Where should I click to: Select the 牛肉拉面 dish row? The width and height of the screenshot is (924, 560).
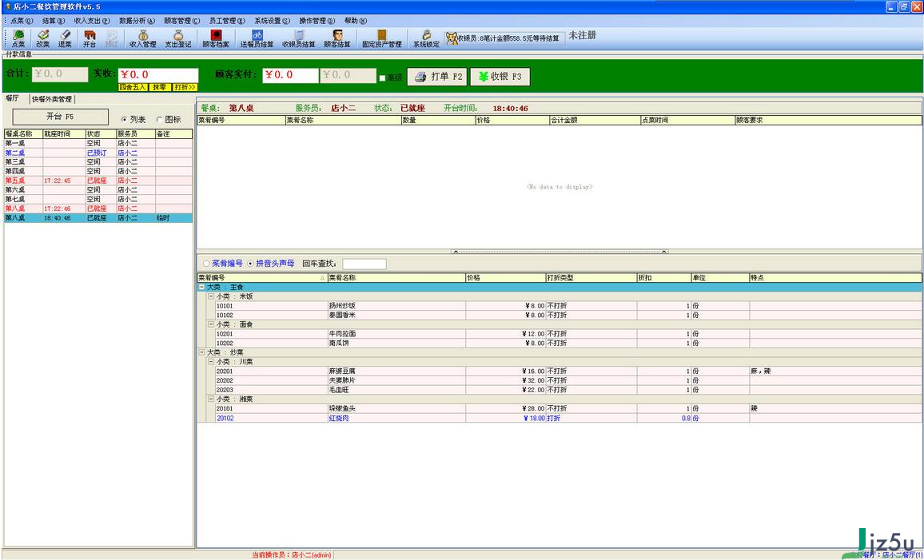point(568,334)
